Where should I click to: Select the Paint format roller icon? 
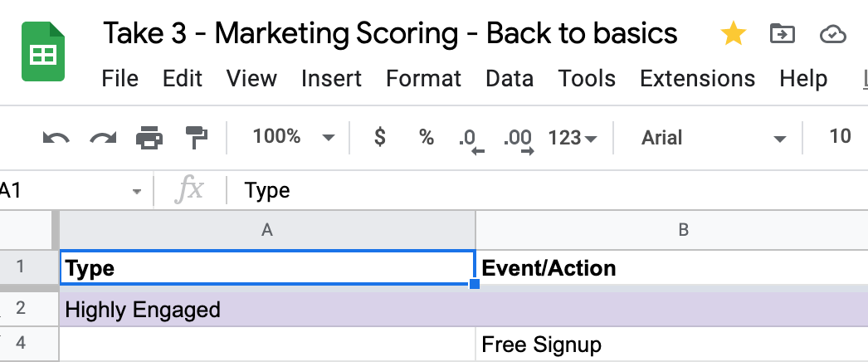coord(197,137)
